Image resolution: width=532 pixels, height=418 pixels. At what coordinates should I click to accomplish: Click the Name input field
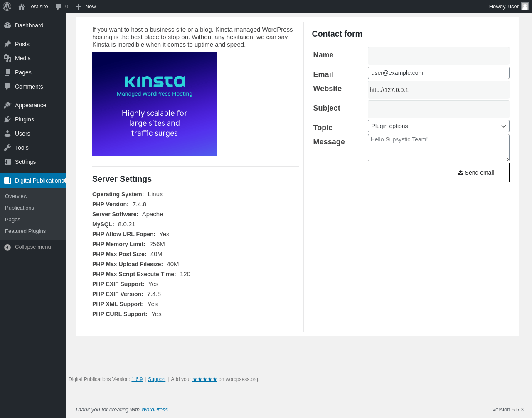438,56
